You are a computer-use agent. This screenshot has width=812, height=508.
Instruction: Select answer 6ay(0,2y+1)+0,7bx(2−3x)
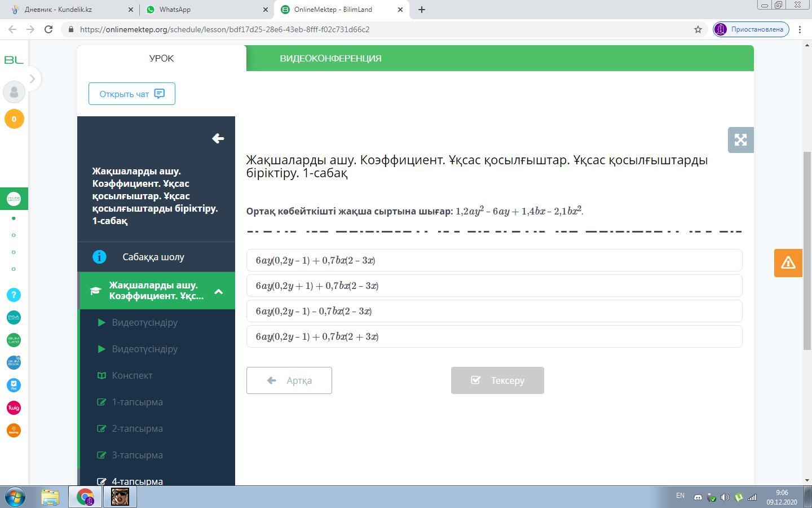(x=494, y=286)
